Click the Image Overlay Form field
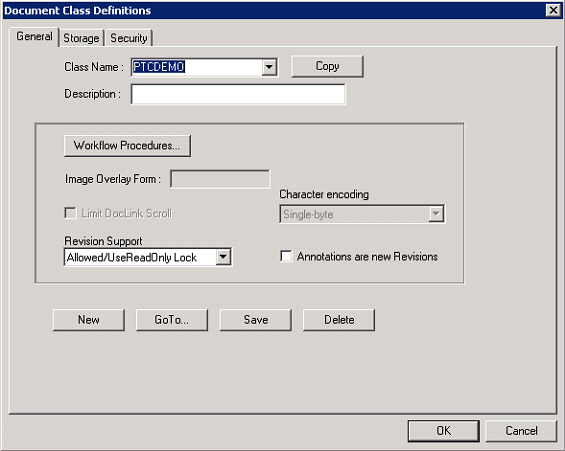565x451 pixels. tap(220, 179)
